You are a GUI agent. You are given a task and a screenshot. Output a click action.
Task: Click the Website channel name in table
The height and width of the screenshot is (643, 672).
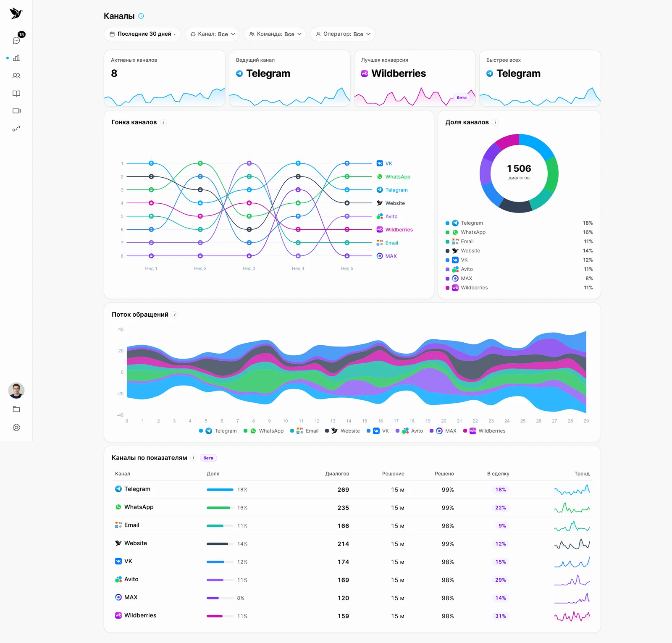coord(136,543)
